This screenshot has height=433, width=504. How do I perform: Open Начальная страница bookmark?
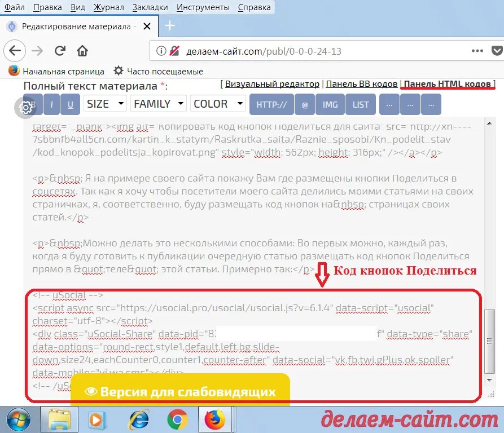coord(56,71)
